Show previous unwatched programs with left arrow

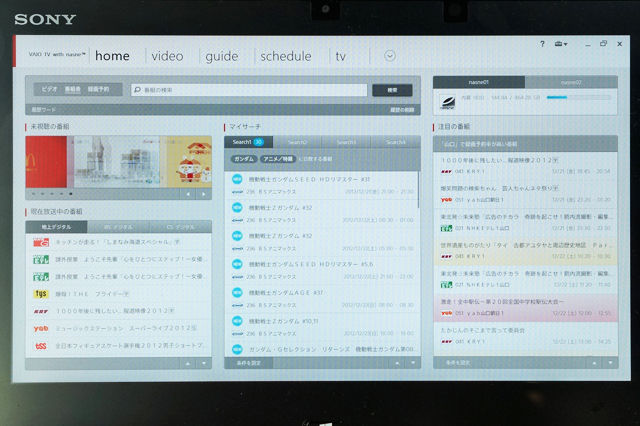(188, 194)
